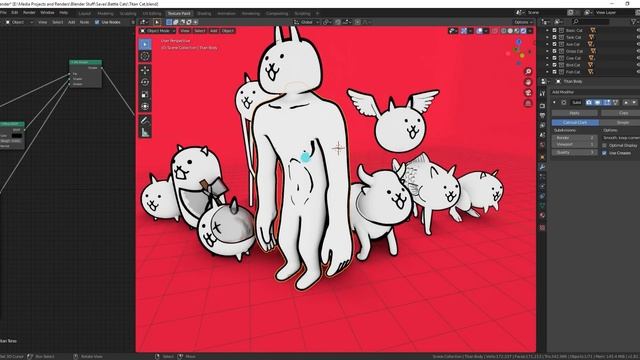
Task: Select the Rotate tool in viewport toolbar
Action: (145, 82)
